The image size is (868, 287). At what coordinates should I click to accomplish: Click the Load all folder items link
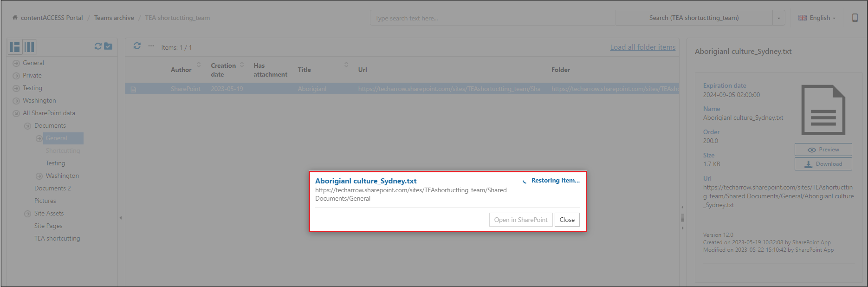(x=642, y=47)
